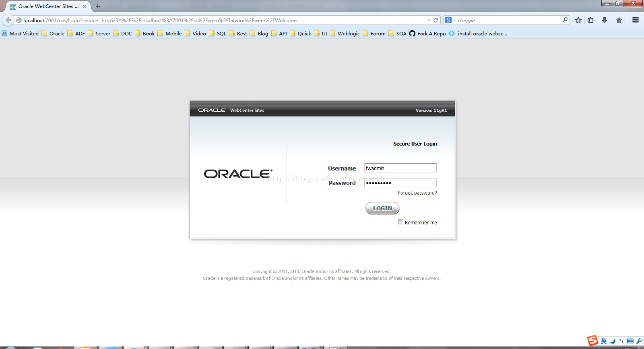Open the ADF bookmark folder
Image resolution: width=644 pixels, height=349 pixels.
point(76,33)
